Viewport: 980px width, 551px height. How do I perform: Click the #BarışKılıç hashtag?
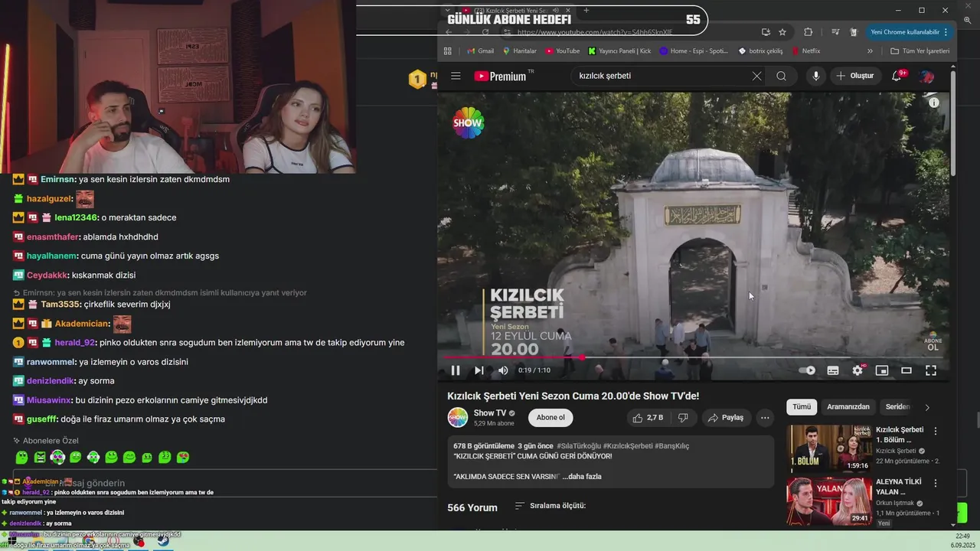671,446
